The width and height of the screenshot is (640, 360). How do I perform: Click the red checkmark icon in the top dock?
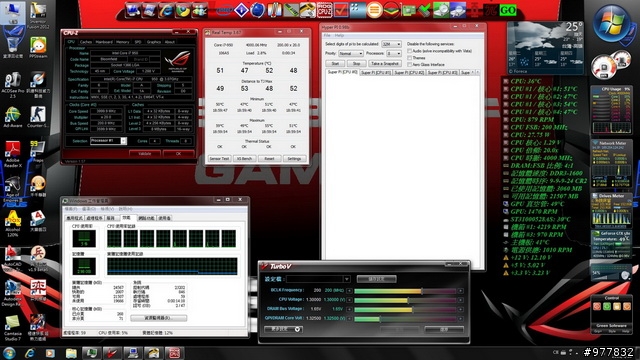[x=341, y=10]
